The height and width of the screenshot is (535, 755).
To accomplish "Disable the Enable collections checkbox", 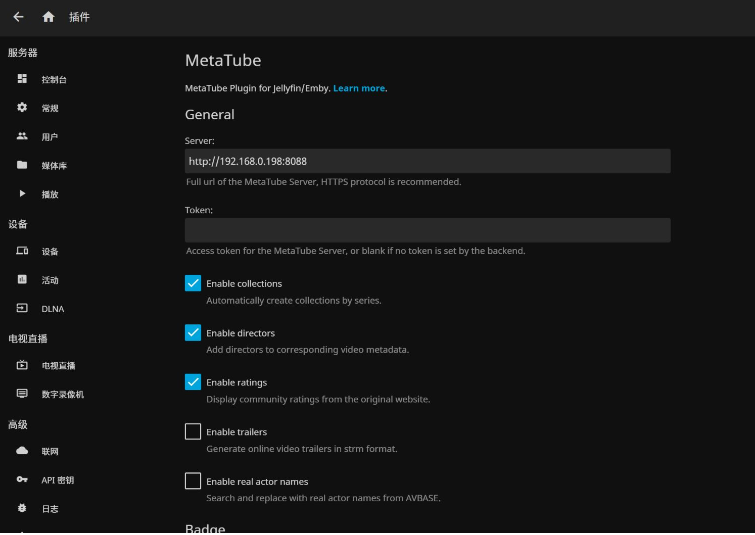I will pos(193,283).
